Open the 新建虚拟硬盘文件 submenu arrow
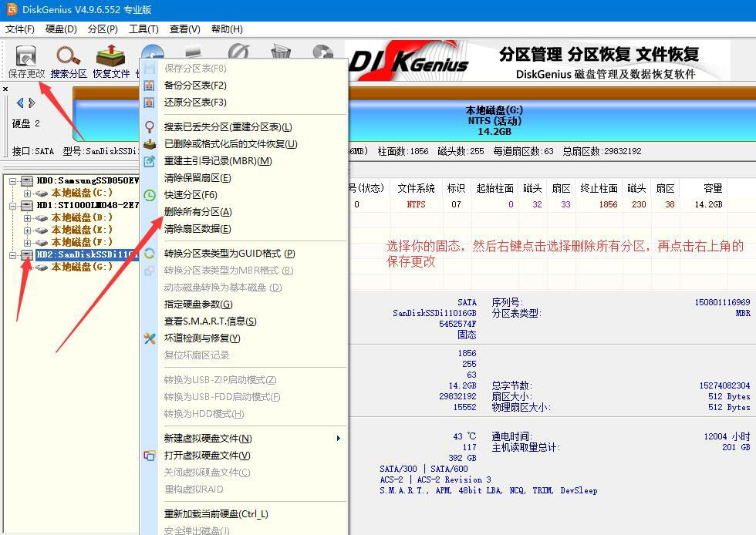This screenshot has width=756, height=535. click(x=337, y=439)
